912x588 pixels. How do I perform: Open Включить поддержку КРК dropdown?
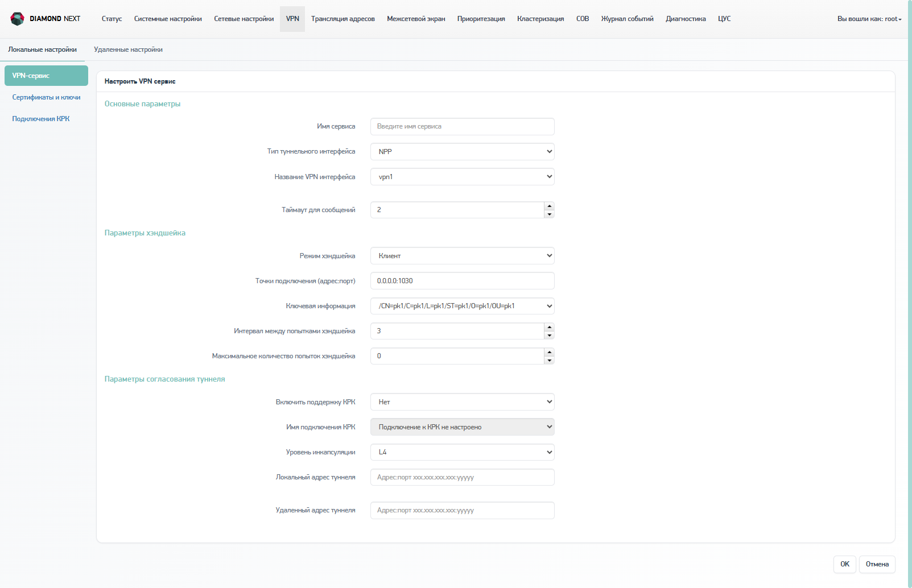click(462, 401)
